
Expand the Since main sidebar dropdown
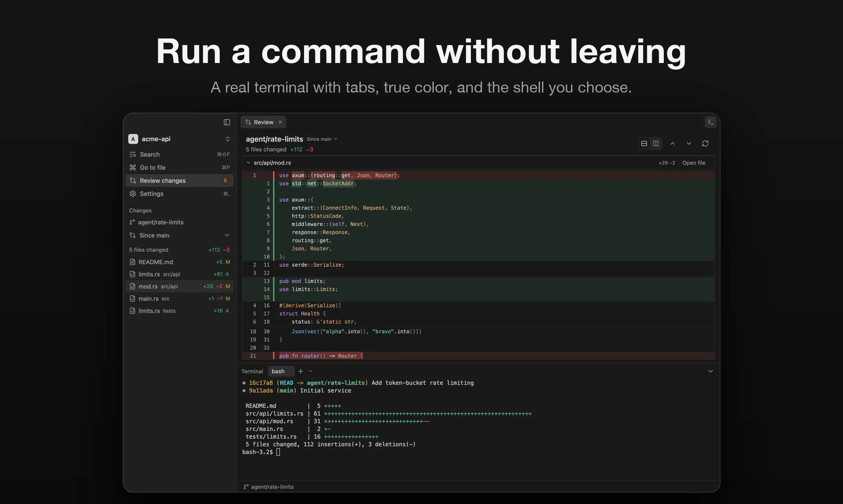click(180, 235)
